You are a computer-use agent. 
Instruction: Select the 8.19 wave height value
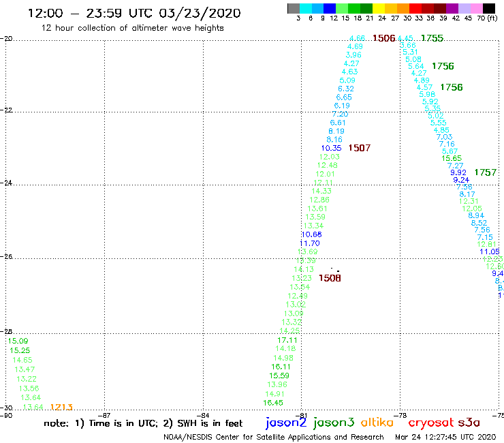point(336,131)
